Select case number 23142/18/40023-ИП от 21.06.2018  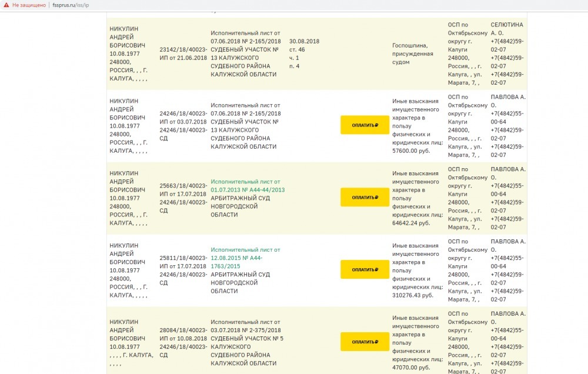183,54
